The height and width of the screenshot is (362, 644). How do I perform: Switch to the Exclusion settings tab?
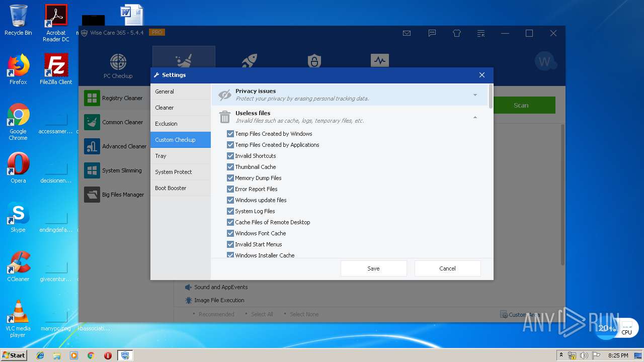point(166,124)
